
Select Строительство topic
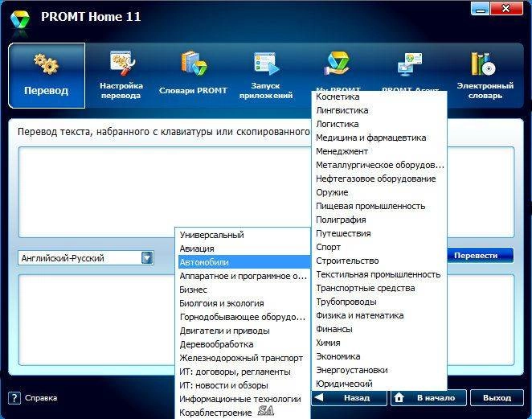[x=379, y=261]
